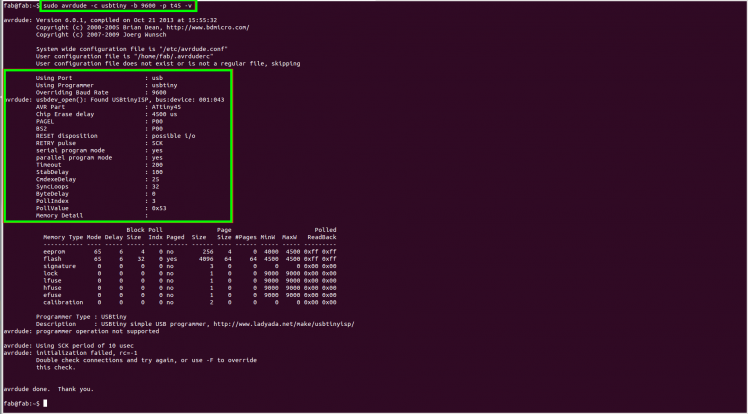The image size is (748, 414).
Task: Click the 'Memory Detail' label
Action: point(59,216)
